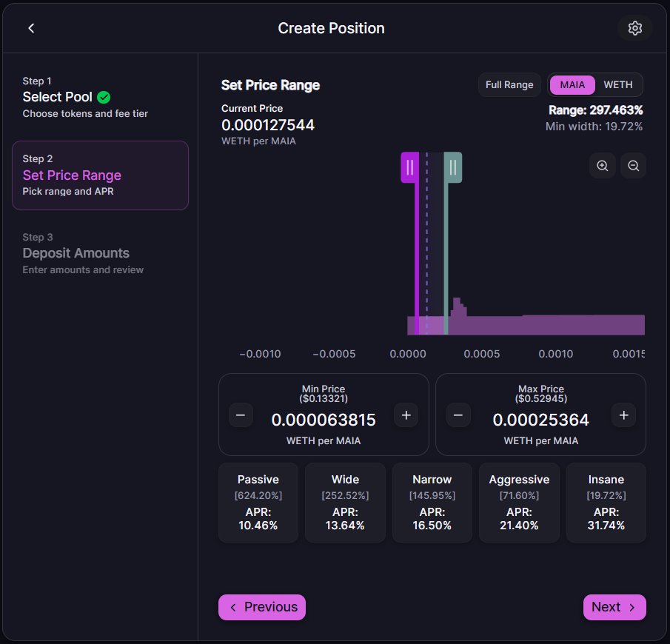Choose the Wide range preset
This screenshot has width=670, height=644.
point(345,502)
